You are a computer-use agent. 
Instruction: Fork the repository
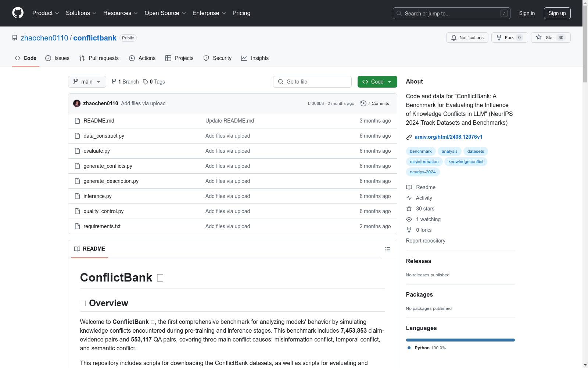(509, 38)
